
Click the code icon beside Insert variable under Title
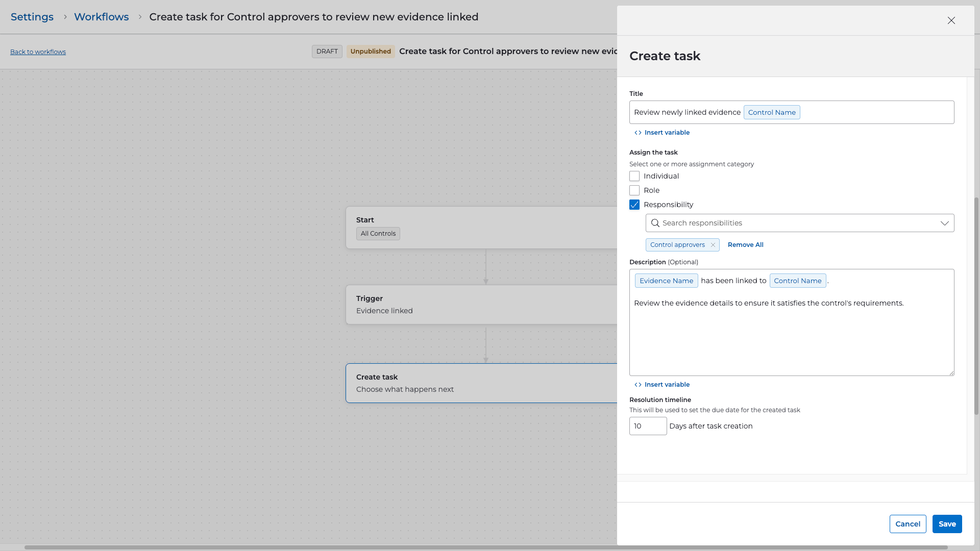pos(638,132)
